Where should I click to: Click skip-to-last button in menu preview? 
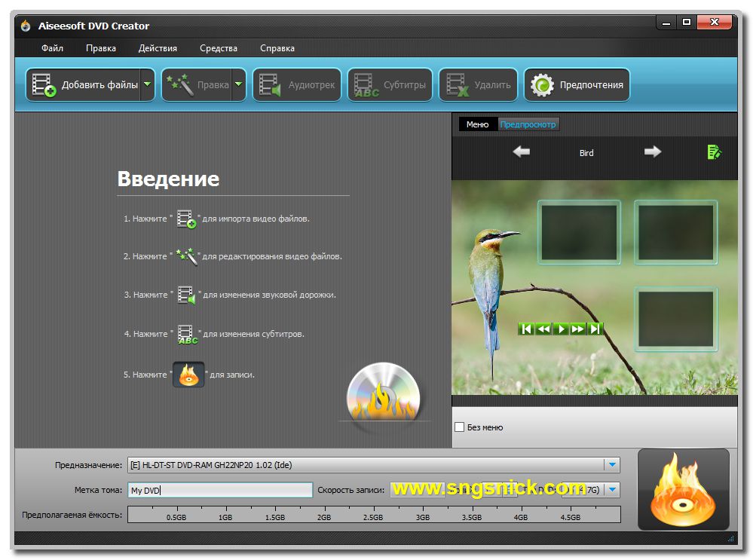[x=595, y=329]
